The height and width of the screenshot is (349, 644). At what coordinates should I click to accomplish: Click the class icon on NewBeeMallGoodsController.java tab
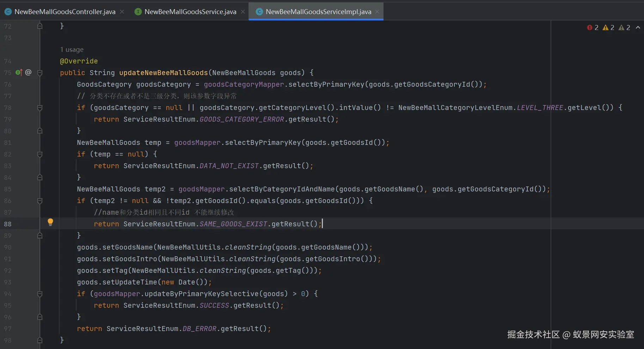pyautogui.click(x=8, y=12)
